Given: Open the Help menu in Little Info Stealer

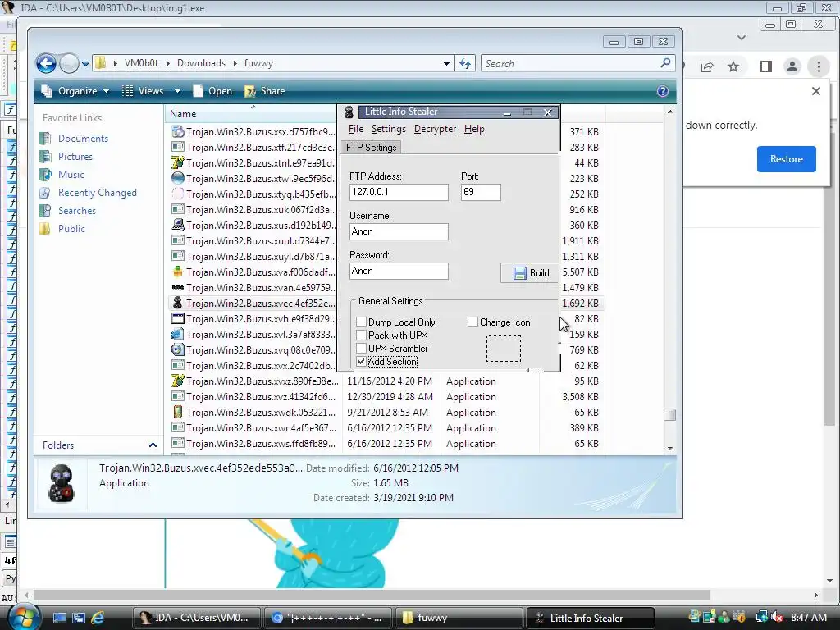Looking at the screenshot, I should coord(474,129).
